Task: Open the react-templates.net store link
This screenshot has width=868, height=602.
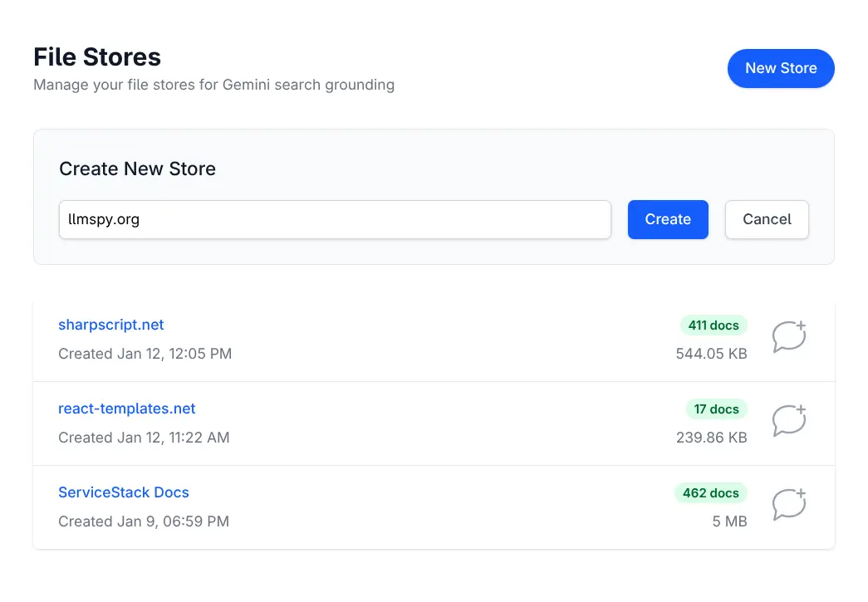Action: tap(127, 409)
